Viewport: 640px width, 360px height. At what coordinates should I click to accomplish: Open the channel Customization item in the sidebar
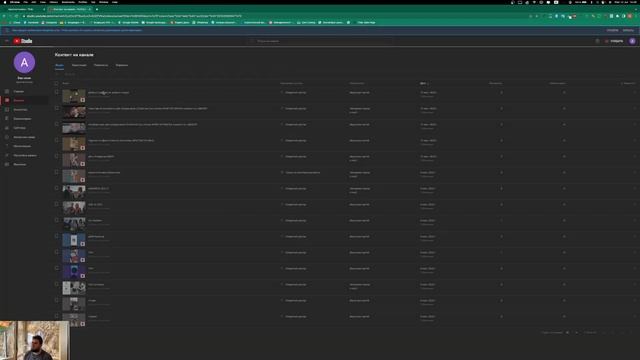(24, 156)
